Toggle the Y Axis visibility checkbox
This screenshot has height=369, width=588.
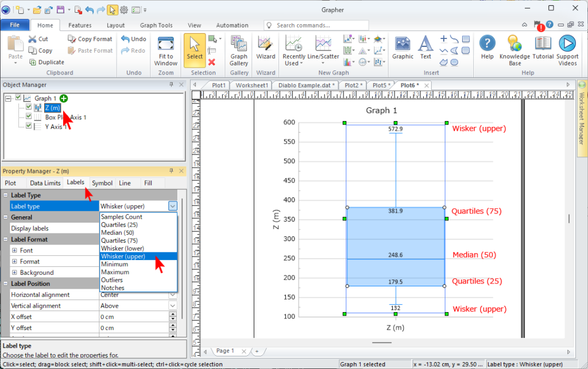(x=29, y=126)
